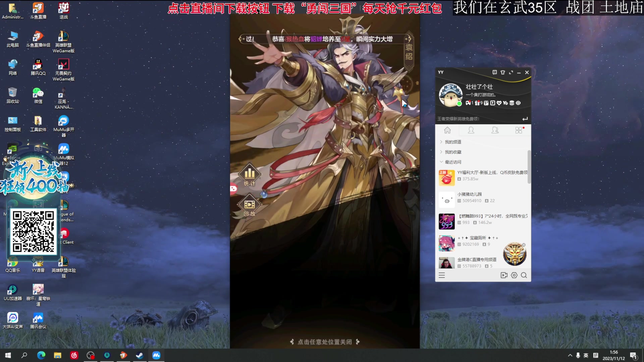
Task: Open the 回放 replay icon in the game
Action: tap(250, 205)
